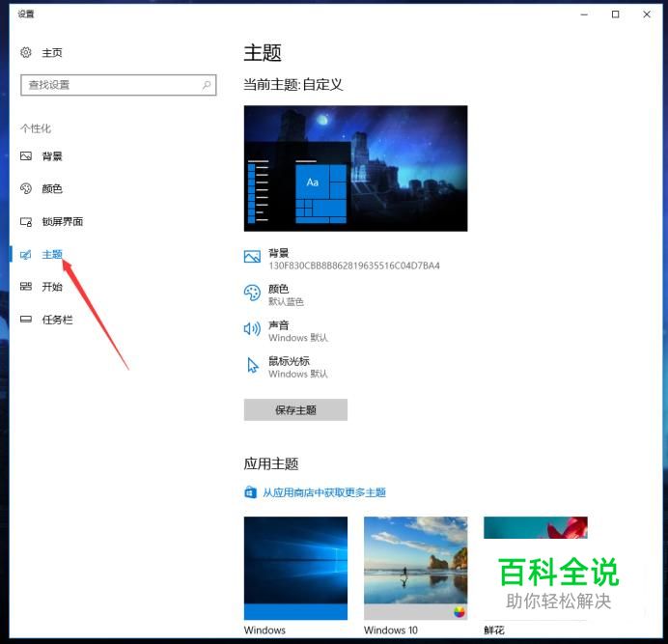Open the 任务栏 sidebar page

coord(57,320)
